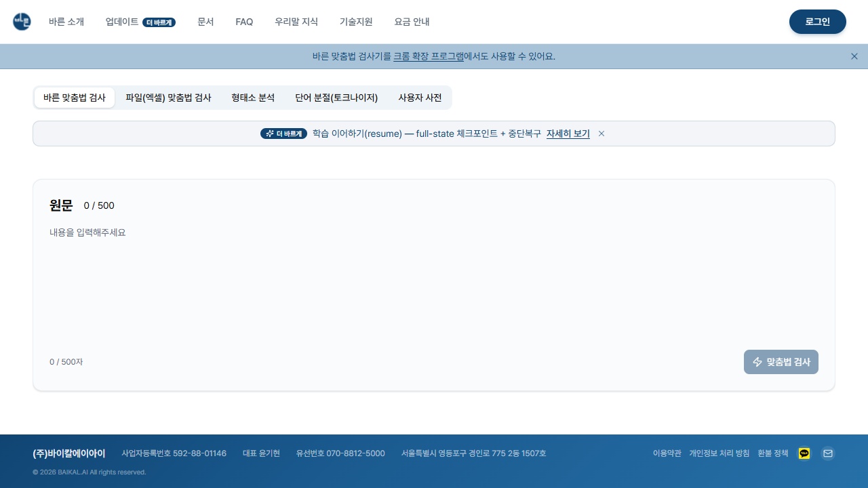868x488 pixels.
Task: Switch to 단어 분절(토크나이저) tab
Action: point(336,98)
